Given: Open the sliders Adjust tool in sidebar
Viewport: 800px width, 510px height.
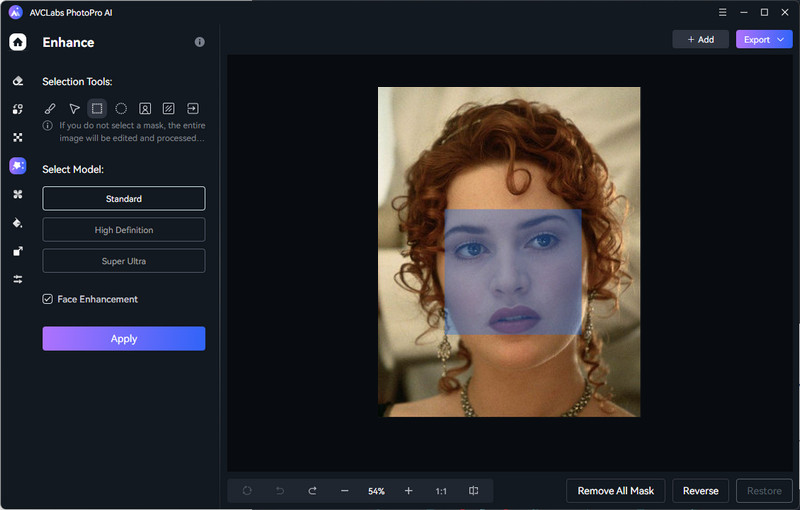Looking at the screenshot, I should pyautogui.click(x=18, y=279).
